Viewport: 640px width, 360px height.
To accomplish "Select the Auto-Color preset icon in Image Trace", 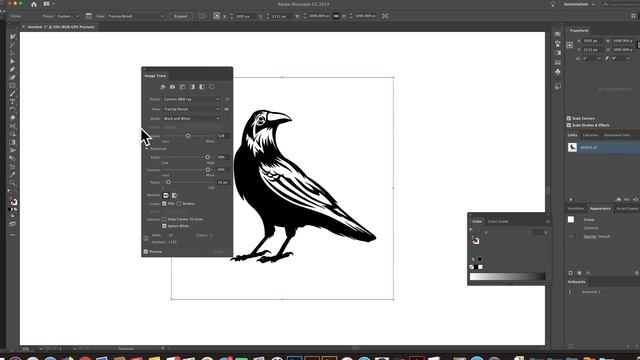I will (x=162, y=87).
